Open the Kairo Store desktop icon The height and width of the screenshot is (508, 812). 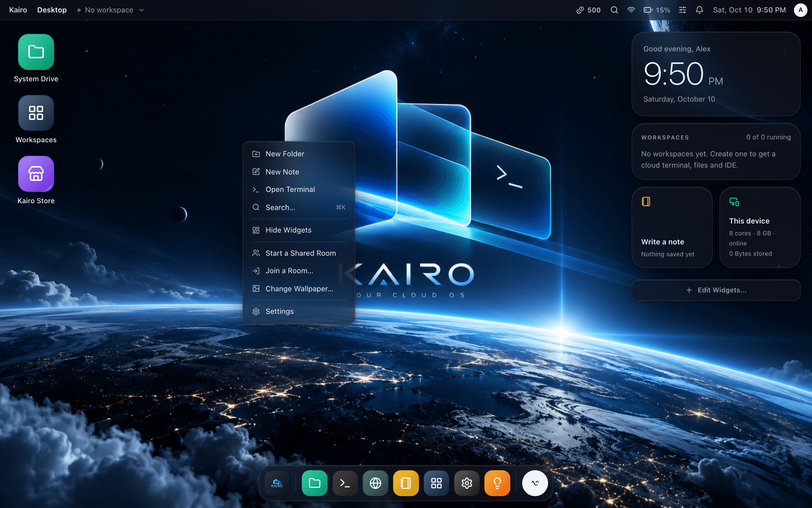36,174
